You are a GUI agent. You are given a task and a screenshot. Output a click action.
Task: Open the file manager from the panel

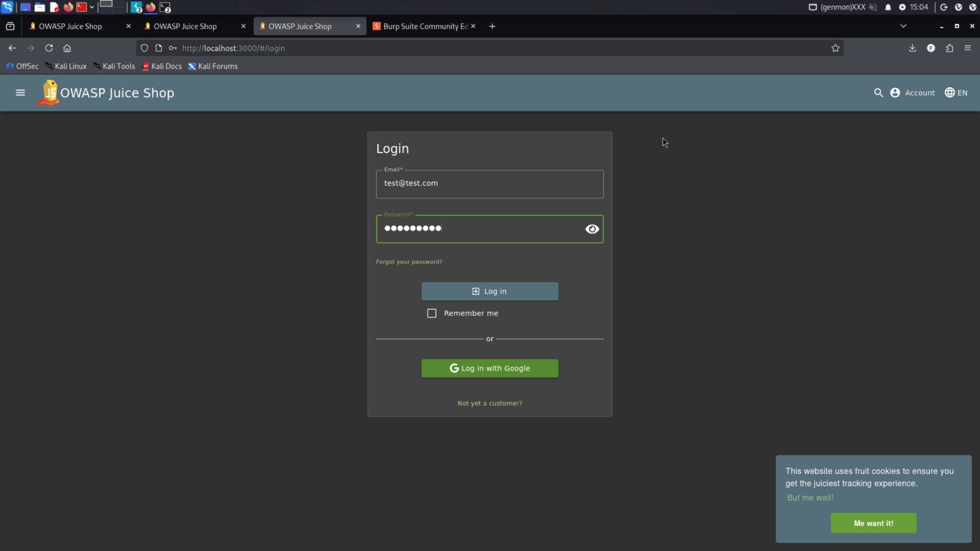tap(40, 7)
